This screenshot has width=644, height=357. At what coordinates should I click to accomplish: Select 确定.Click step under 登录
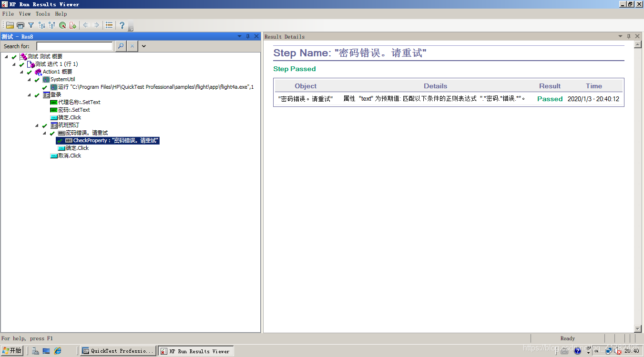[70, 117]
